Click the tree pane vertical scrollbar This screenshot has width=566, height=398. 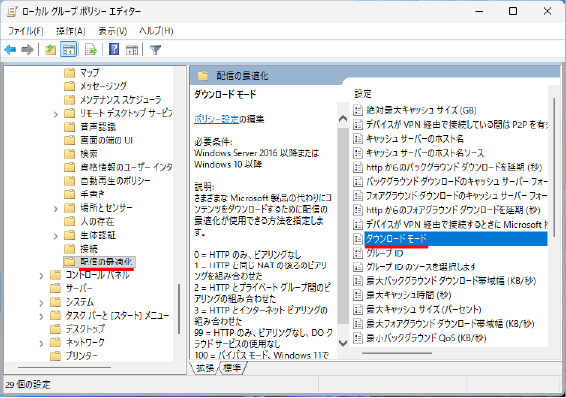(179, 309)
